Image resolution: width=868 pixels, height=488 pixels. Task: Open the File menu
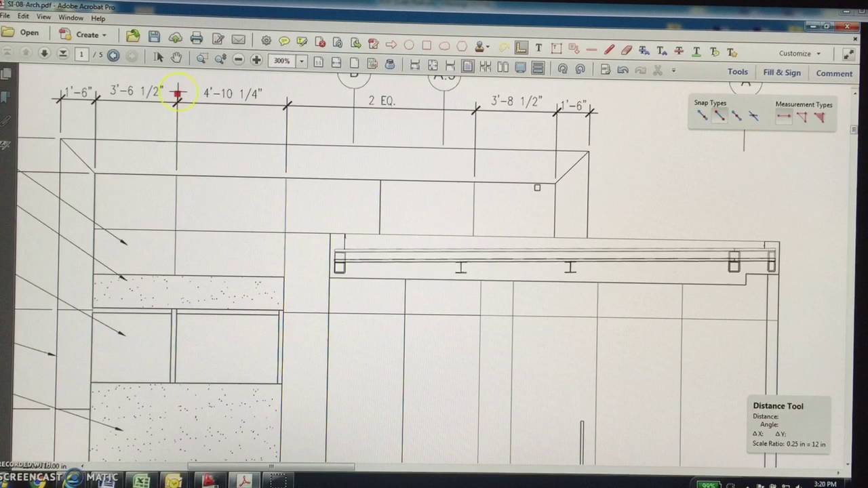point(5,15)
